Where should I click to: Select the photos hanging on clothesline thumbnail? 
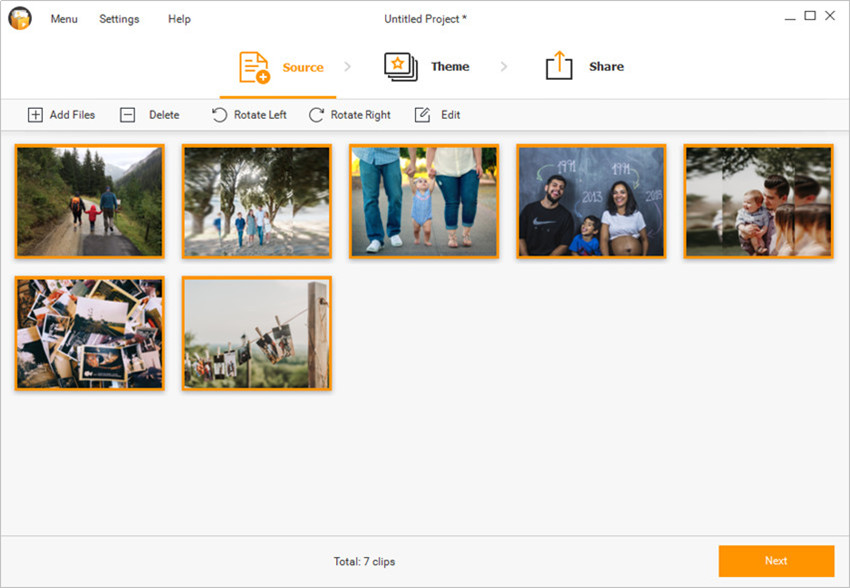click(x=256, y=333)
